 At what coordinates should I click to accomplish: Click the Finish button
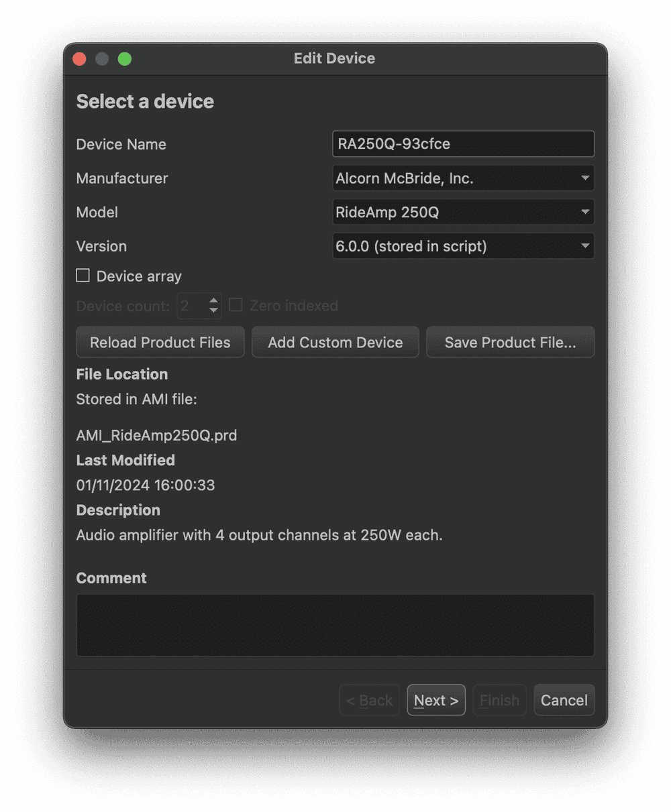[499, 700]
